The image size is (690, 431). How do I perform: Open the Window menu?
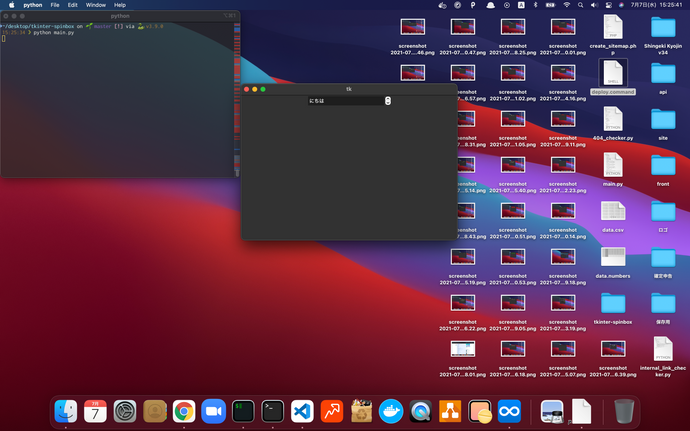95,5
